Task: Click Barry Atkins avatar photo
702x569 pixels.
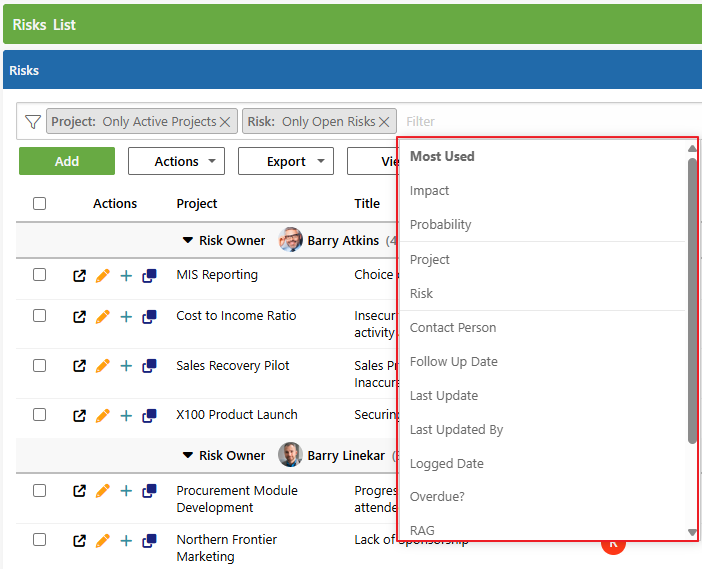Action: tap(290, 240)
